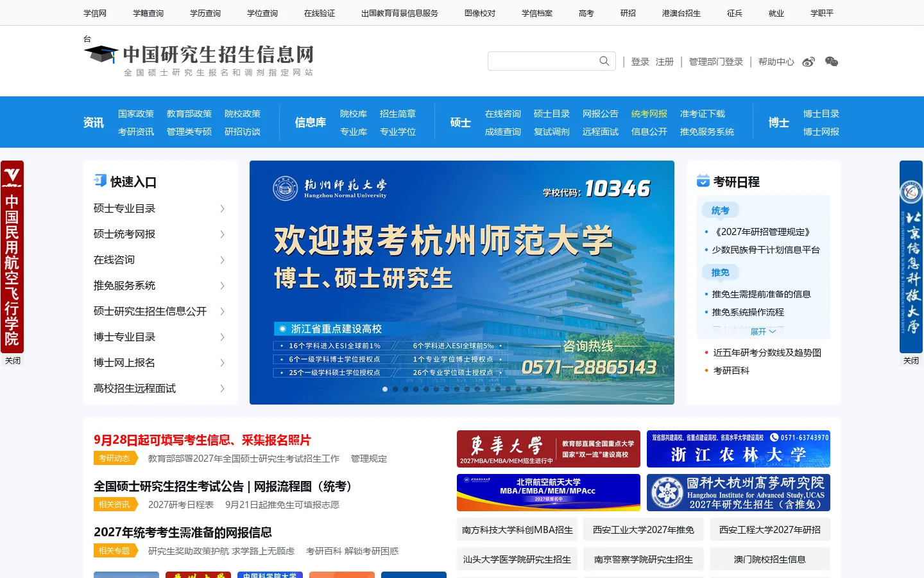Screen dimensions: 924x578
Task: Select the first carousel dot
Action: (385, 389)
